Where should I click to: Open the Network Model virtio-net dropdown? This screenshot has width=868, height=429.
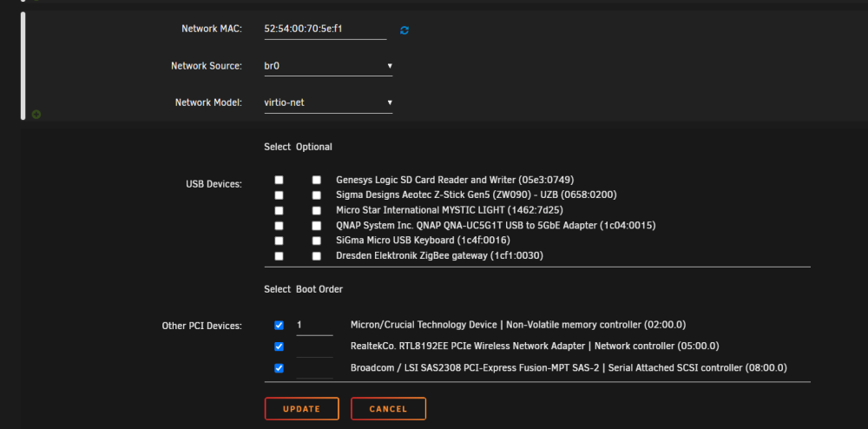pos(328,102)
